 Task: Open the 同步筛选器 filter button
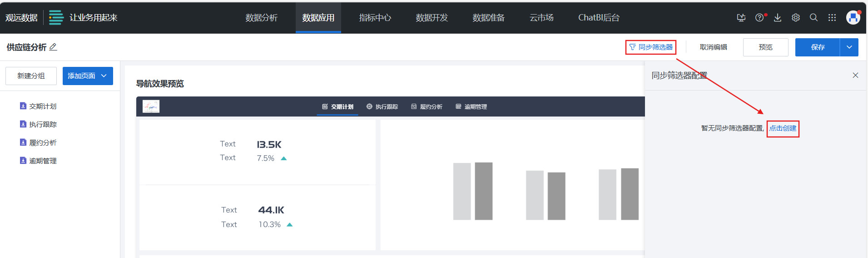coord(651,47)
